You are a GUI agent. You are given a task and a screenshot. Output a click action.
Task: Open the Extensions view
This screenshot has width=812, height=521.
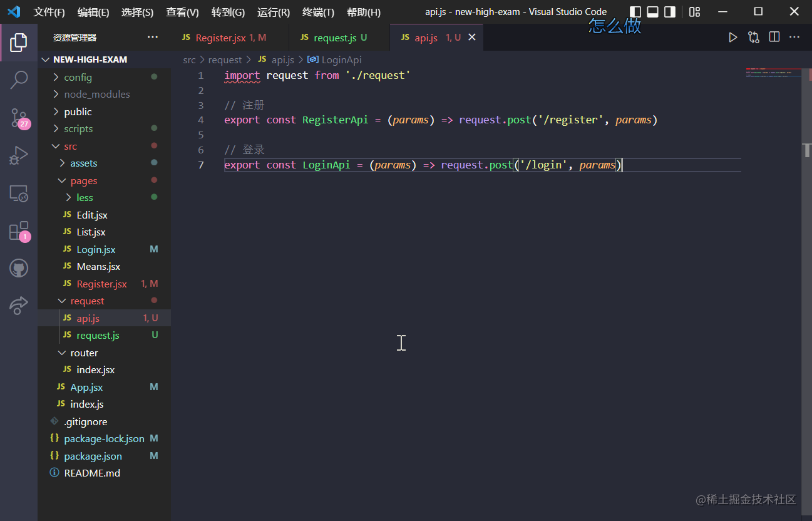(19, 231)
